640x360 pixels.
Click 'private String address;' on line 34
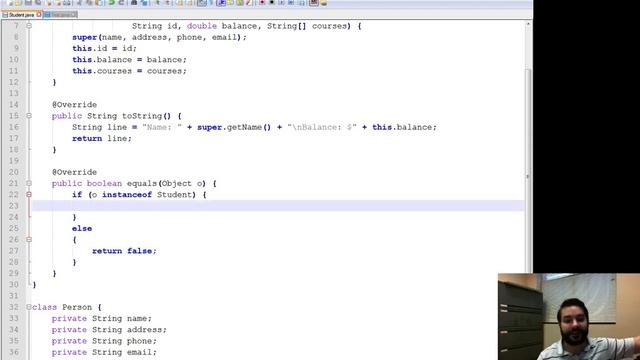(109, 330)
